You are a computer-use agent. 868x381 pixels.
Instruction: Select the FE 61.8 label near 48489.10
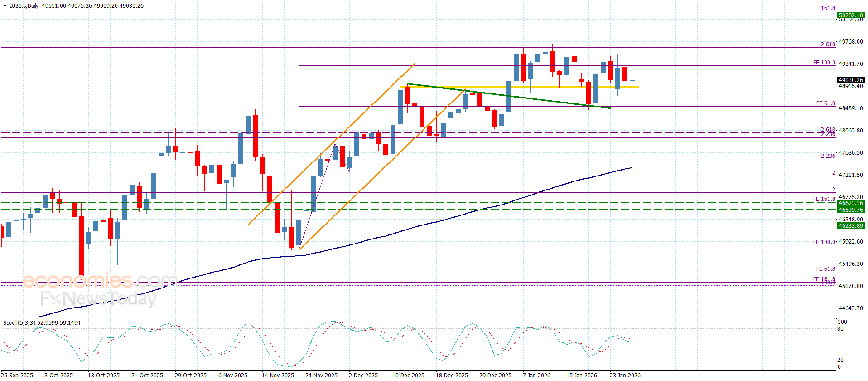(x=825, y=103)
